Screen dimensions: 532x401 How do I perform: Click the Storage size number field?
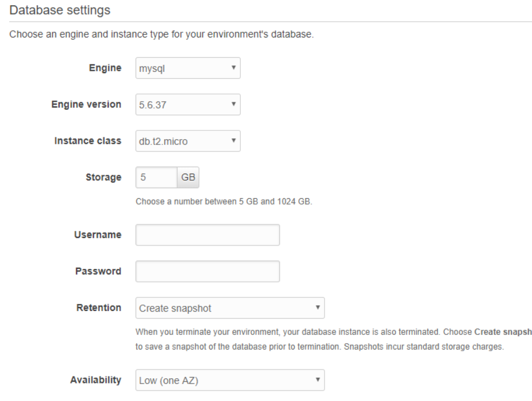(156, 178)
